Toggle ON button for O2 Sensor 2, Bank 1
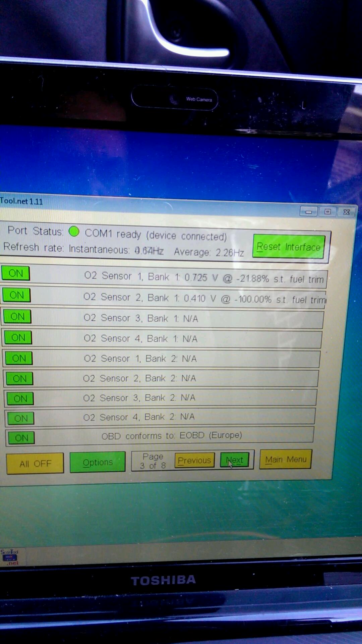 click(x=16, y=295)
